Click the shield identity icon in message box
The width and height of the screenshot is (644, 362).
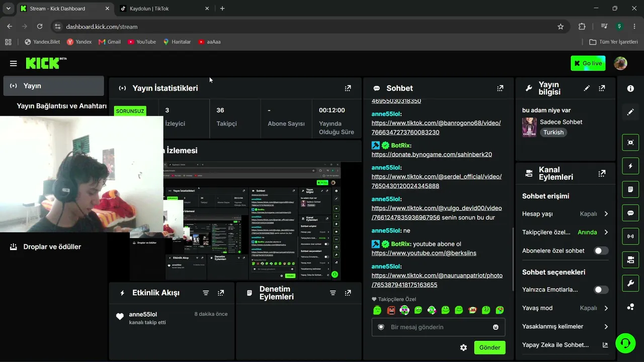pos(381,327)
